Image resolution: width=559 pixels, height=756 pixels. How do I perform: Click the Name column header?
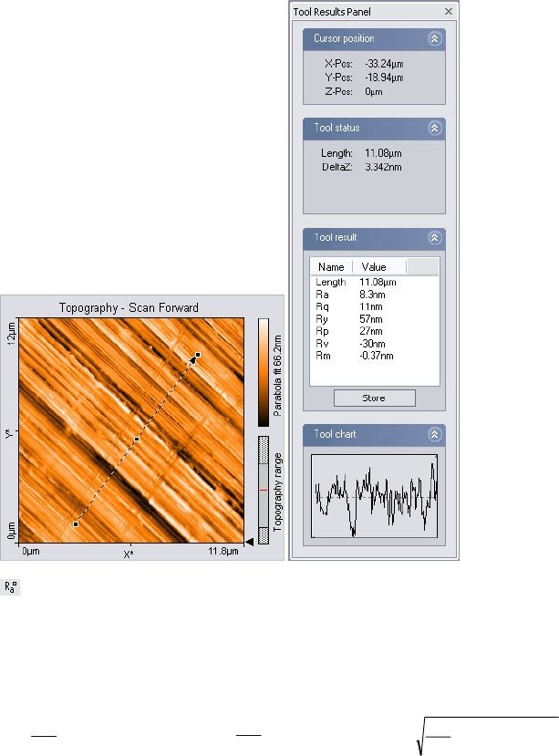point(331,267)
